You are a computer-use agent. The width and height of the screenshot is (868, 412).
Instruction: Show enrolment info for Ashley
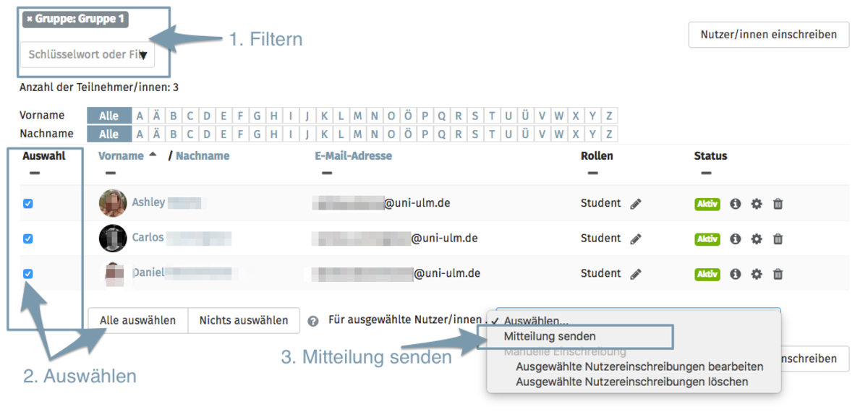coord(736,204)
